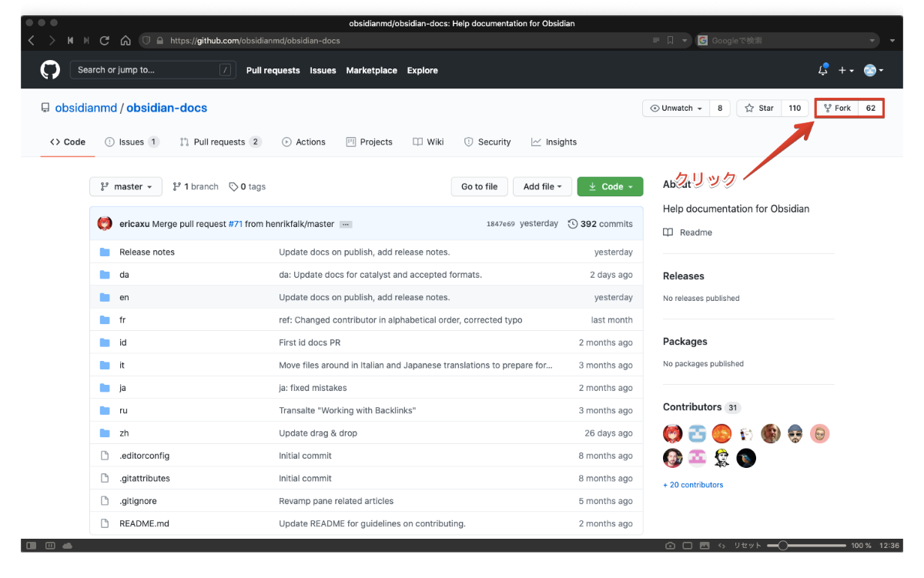Click the Go to file button
The image size is (924, 578).
click(479, 186)
